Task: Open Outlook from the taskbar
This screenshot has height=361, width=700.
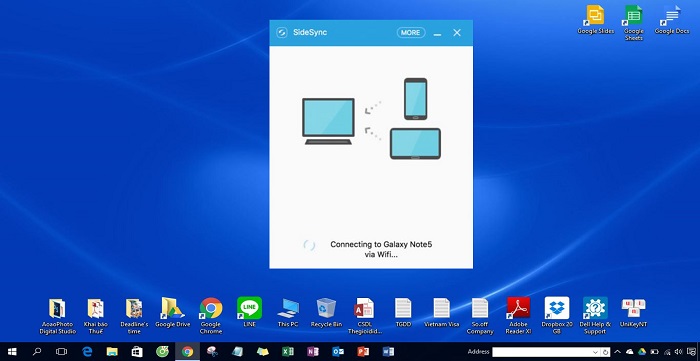Action: 338,352
